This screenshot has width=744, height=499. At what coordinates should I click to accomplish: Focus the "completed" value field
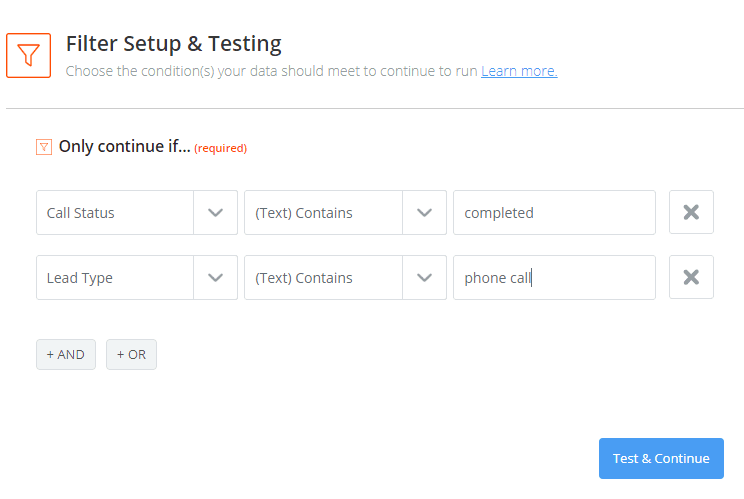click(554, 213)
